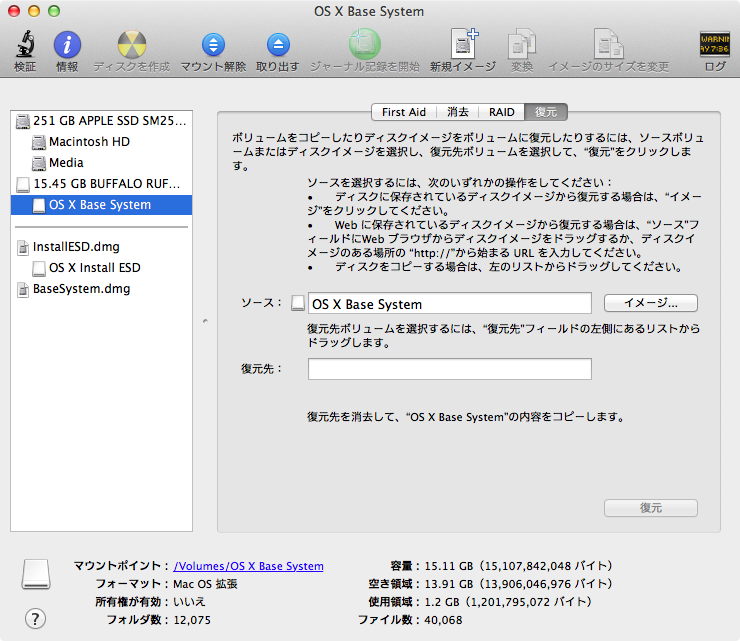Click the ソース (source) input field
The height and width of the screenshot is (641, 740).
coord(450,303)
